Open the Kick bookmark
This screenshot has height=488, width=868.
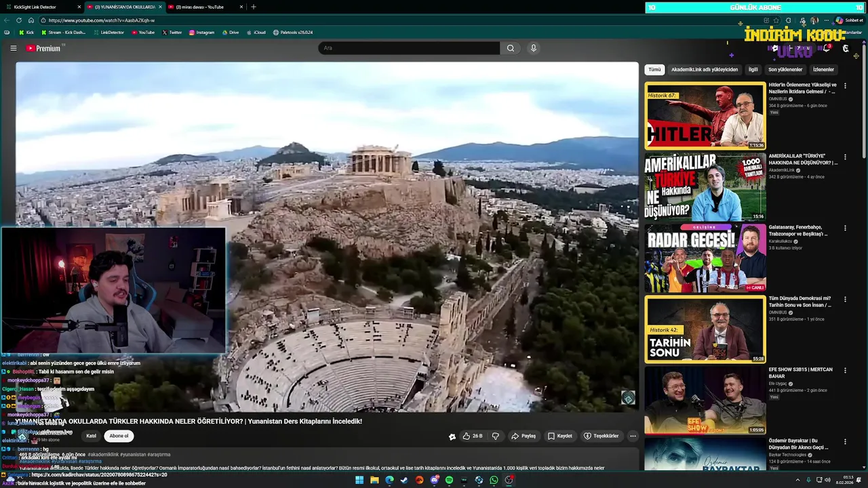[x=26, y=33]
